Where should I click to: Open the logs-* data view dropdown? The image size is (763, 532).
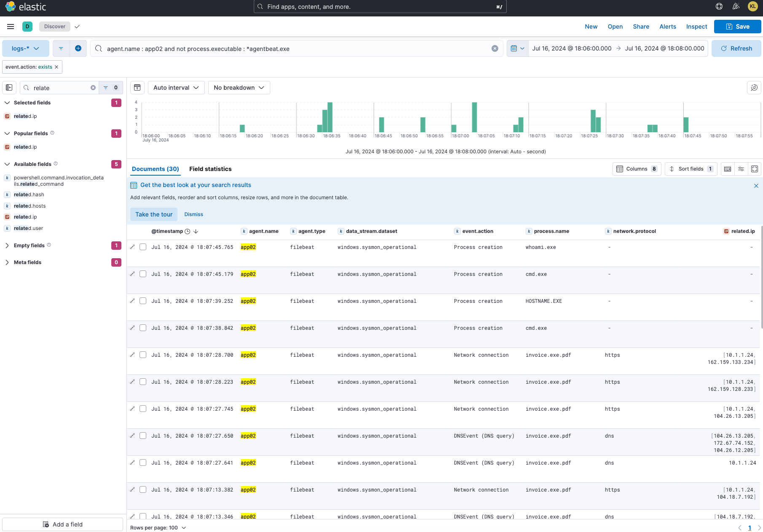tap(26, 48)
